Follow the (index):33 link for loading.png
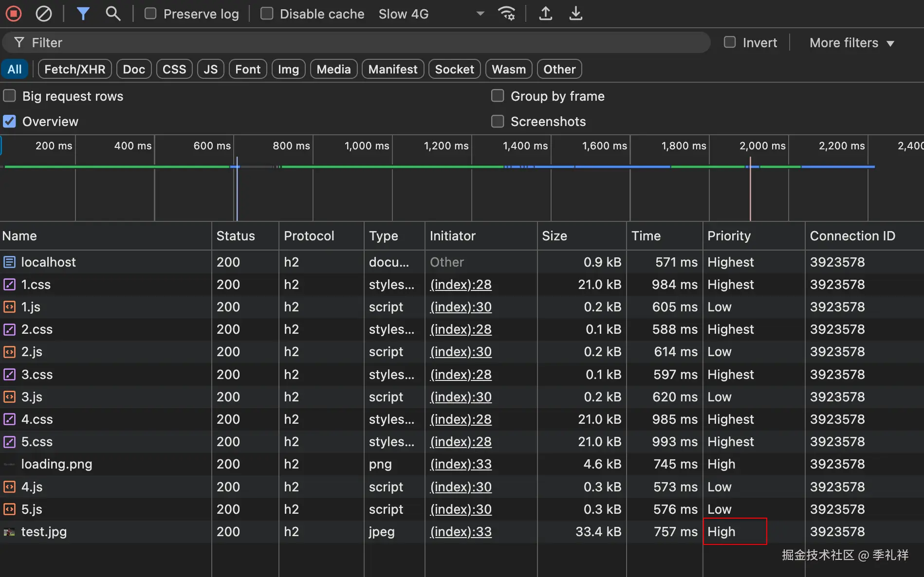This screenshot has height=577, width=924. click(461, 464)
